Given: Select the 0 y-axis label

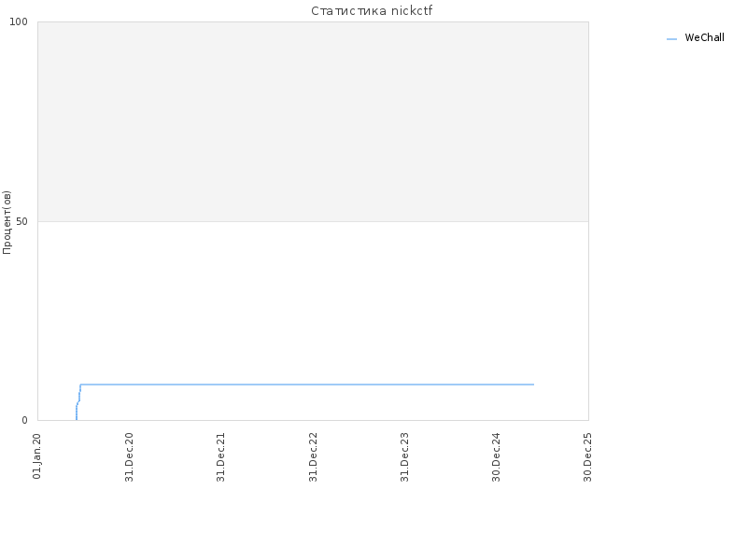Looking at the screenshot, I should tap(25, 421).
